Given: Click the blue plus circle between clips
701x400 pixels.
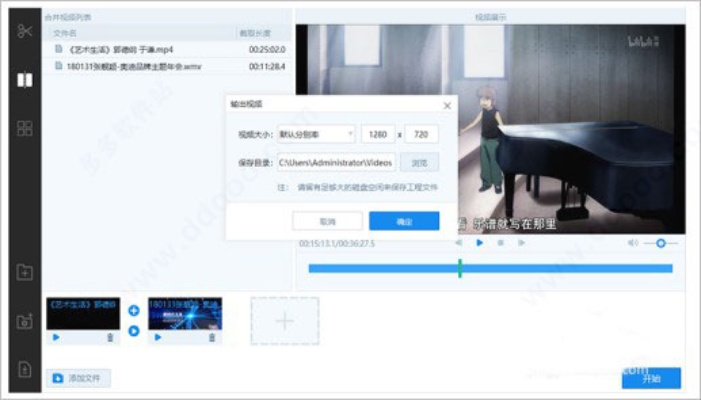Looking at the screenshot, I should coord(134,311).
